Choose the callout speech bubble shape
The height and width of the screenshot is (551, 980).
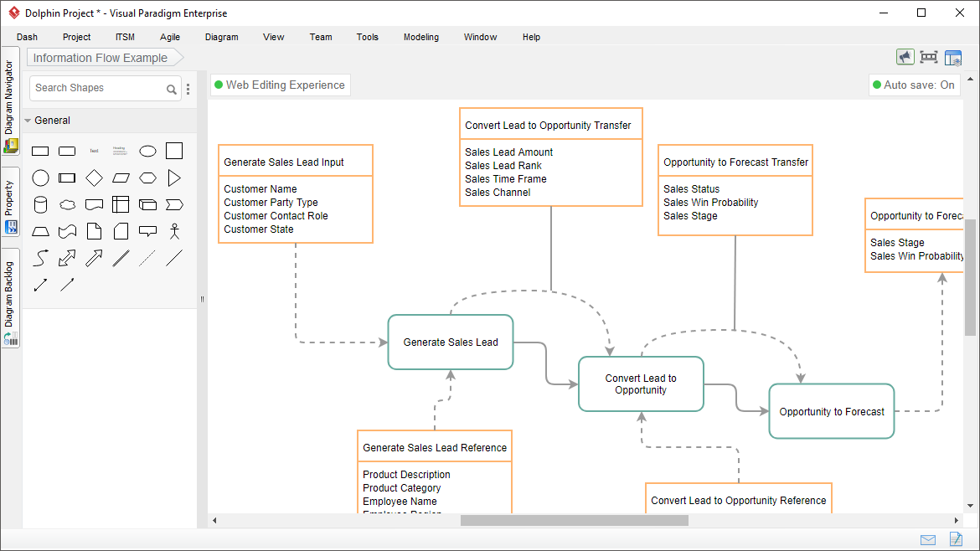(147, 232)
